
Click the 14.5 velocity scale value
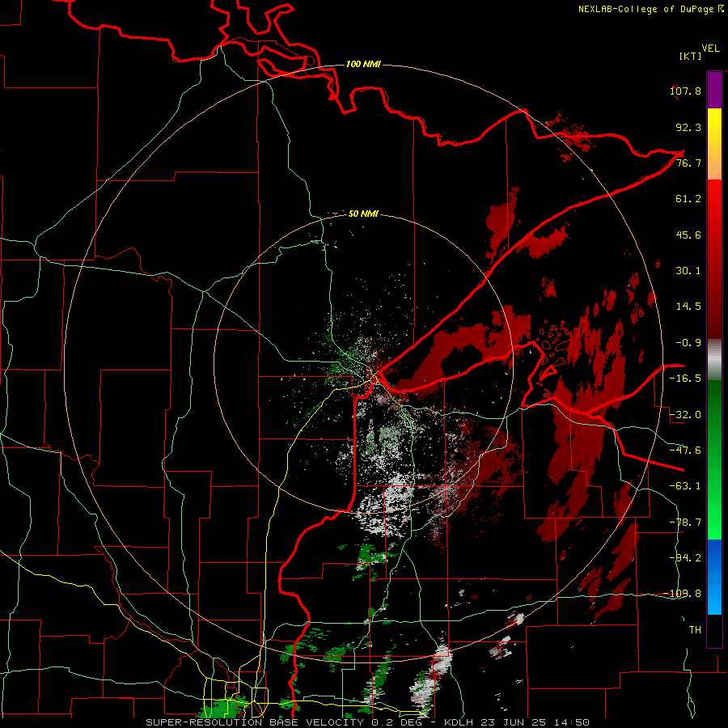click(x=688, y=306)
